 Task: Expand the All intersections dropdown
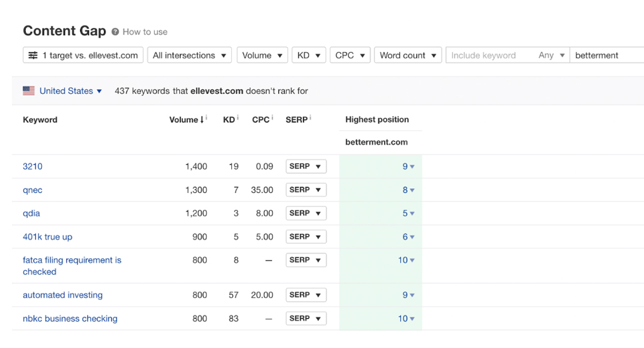tap(189, 55)
